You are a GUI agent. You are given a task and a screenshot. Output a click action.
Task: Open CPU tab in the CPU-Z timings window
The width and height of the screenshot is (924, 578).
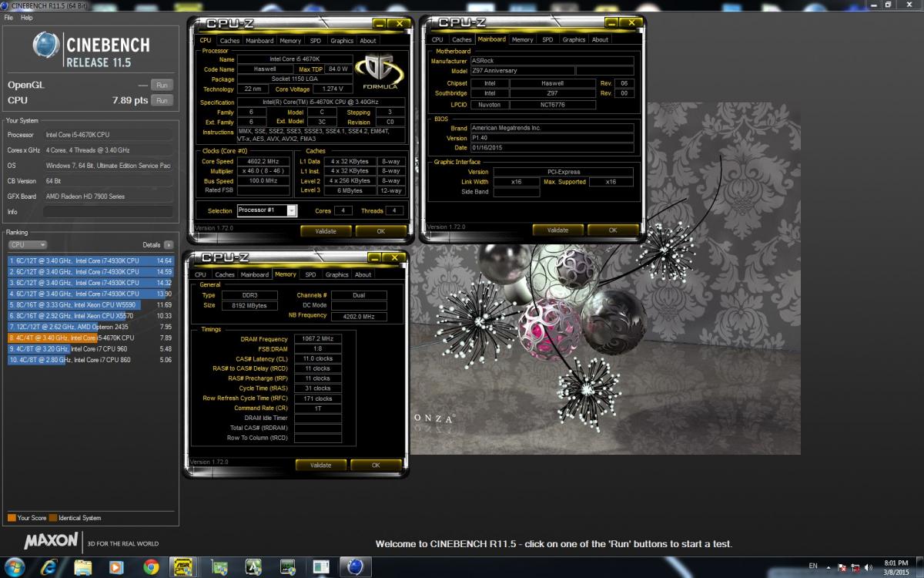pyautogui.click(x=200, y=274)
